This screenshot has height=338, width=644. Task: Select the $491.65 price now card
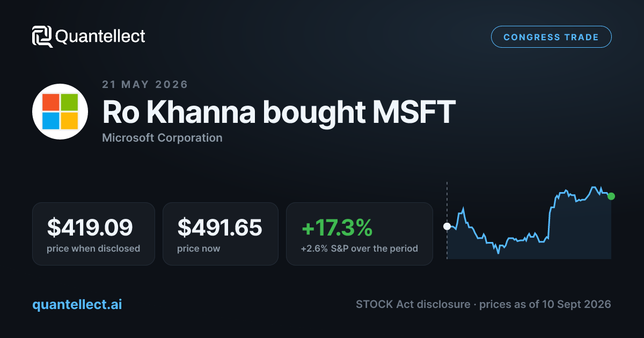point(221,234)
